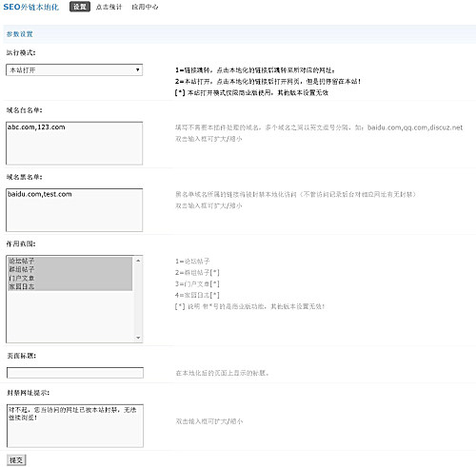Select 论坛帖子 in the scope list
The width and height of the screenshot is (476, 467).
[69, 261]
